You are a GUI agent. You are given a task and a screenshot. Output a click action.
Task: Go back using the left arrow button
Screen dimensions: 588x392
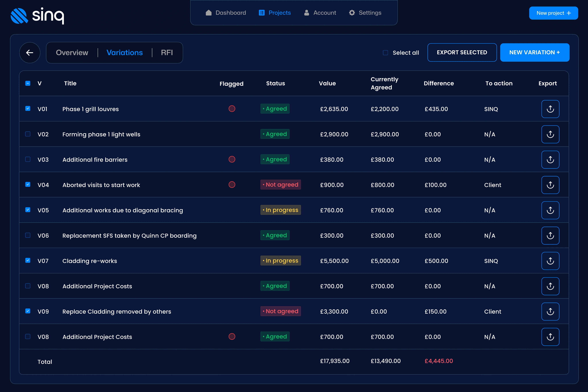[30, 53]
